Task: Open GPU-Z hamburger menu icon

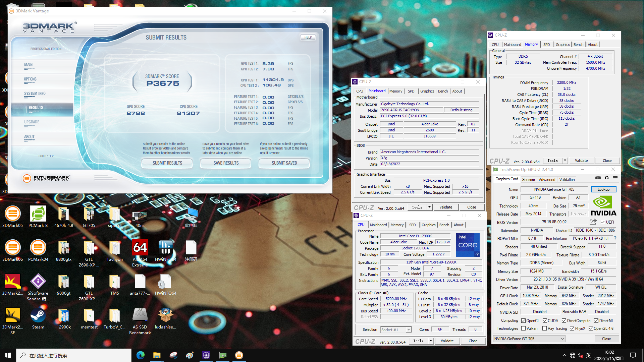Action: tap(615, 178)
